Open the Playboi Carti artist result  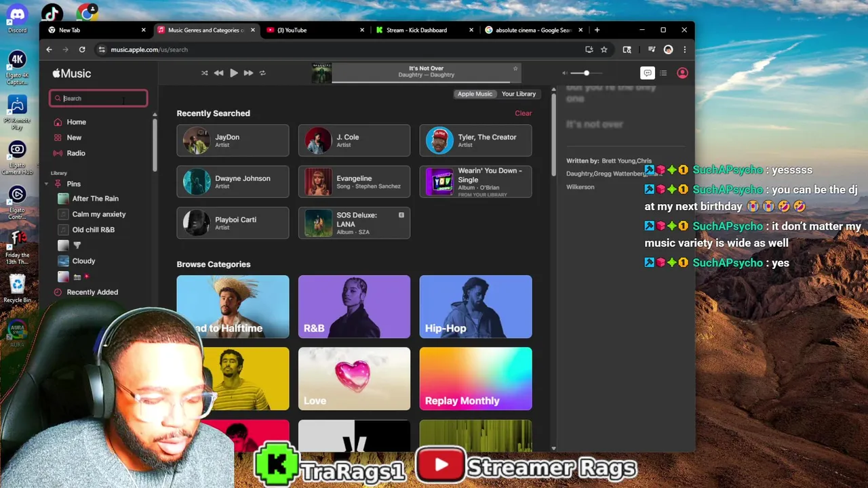point(233,223)
